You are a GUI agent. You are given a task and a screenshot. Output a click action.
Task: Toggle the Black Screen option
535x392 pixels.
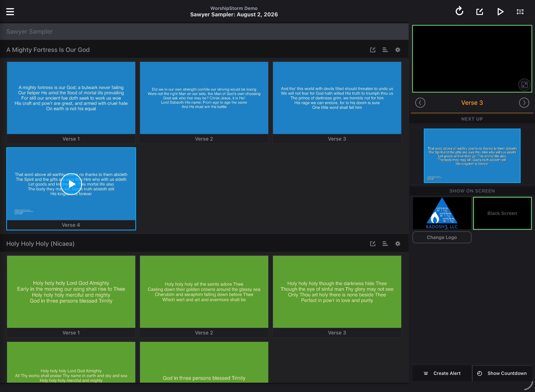502,213
